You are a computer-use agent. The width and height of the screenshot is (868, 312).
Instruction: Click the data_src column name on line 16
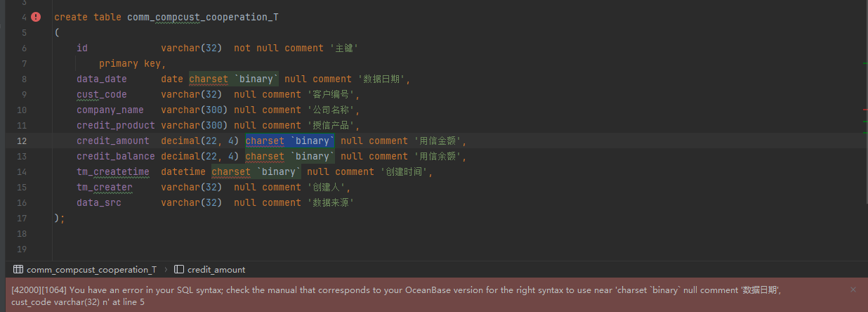99,203
